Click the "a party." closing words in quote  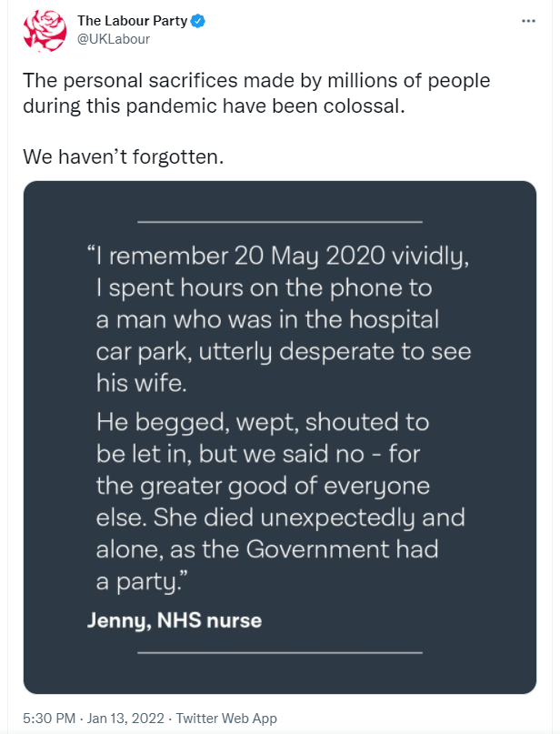(137, 579)
